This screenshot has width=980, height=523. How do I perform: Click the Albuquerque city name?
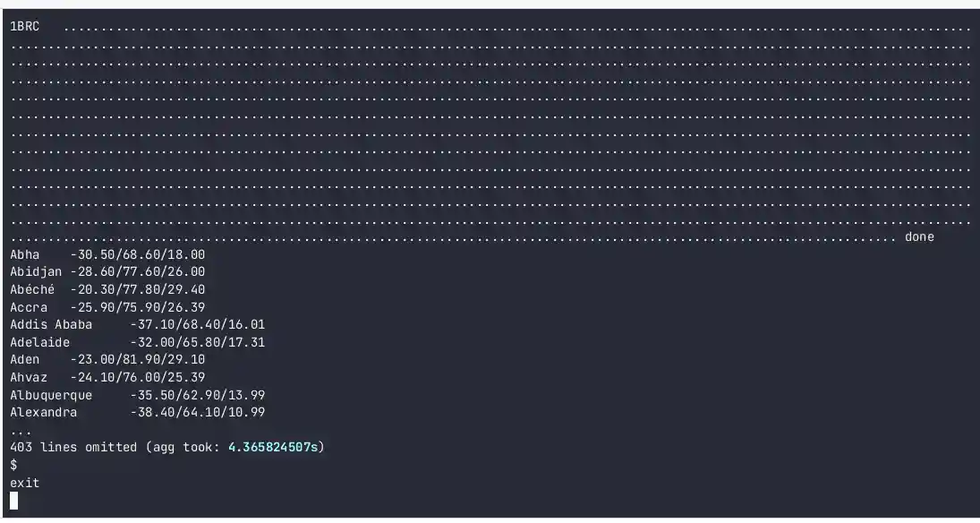[51, 395]
